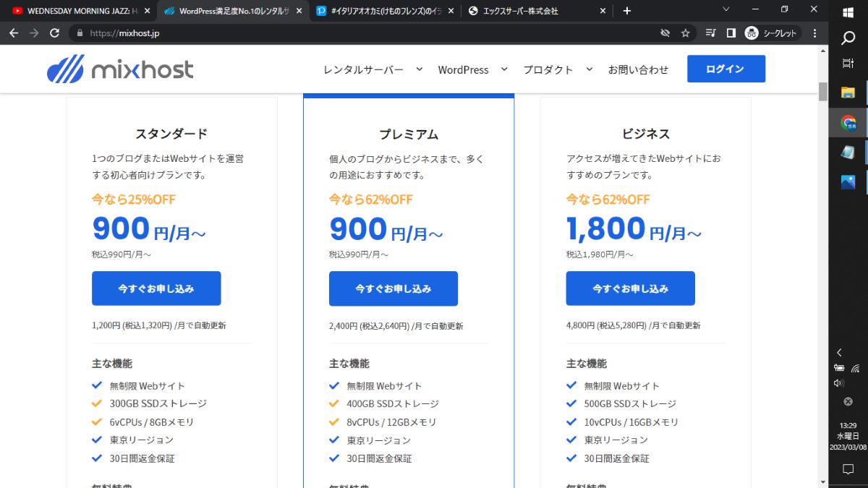Click 今すぐお申し込み under スタンダード plan
Screen dimensions: 868x488
point(156,288)
